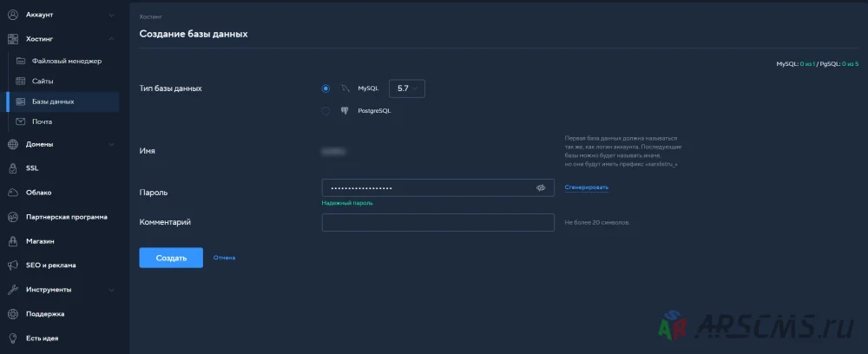Select the PostgreSQL radio button

(325, 111)
